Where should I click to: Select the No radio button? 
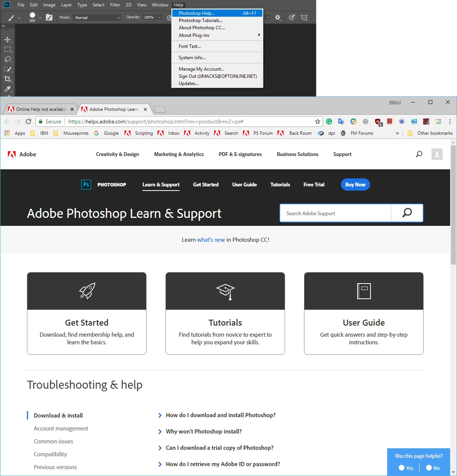tap(429, 468)
